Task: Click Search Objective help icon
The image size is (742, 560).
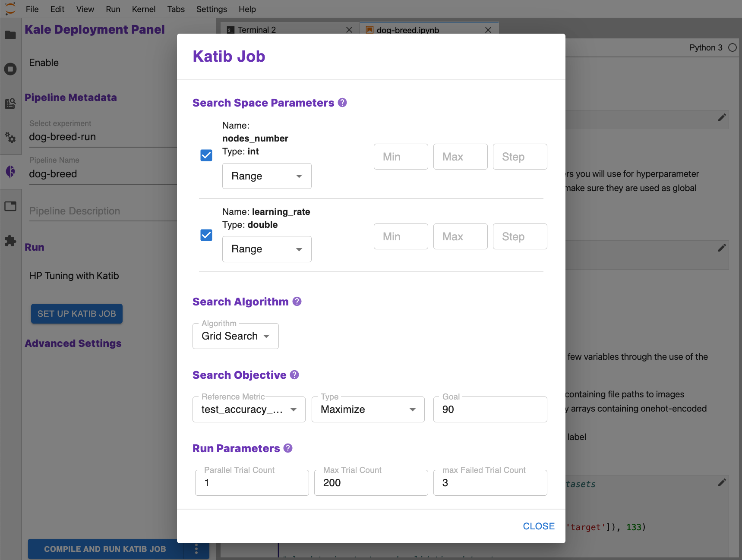Action: click(294, 375)
